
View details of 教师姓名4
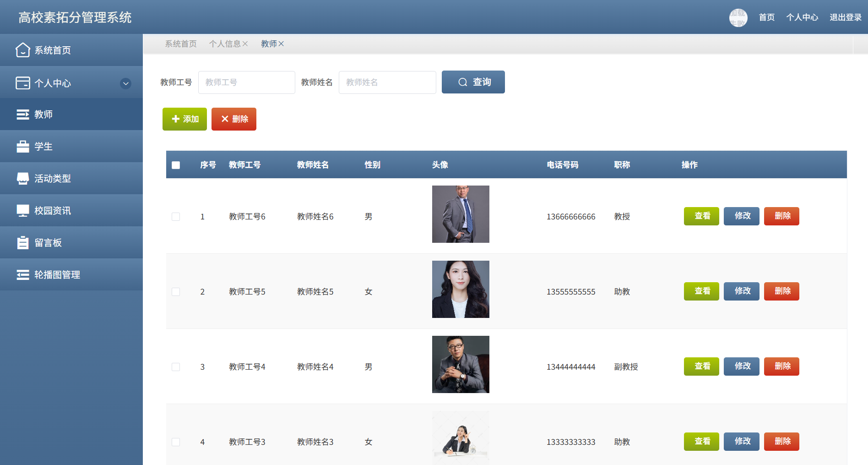coord(701,367)
